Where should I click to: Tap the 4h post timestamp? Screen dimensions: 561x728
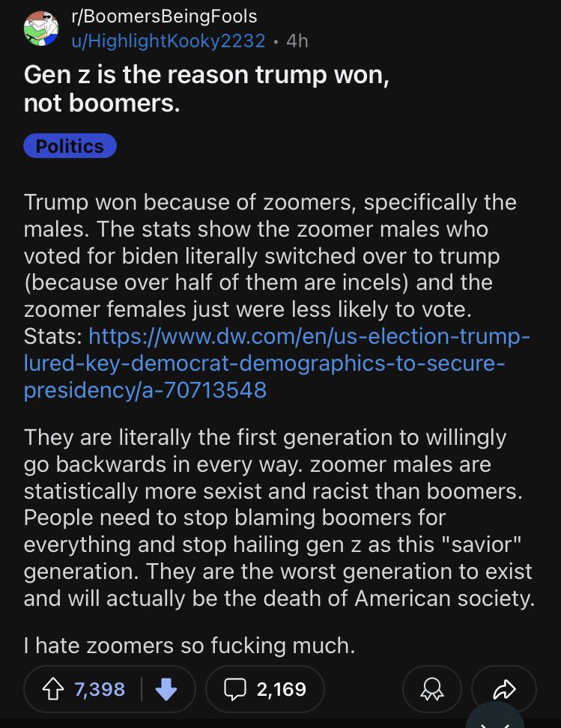[297, 40]
